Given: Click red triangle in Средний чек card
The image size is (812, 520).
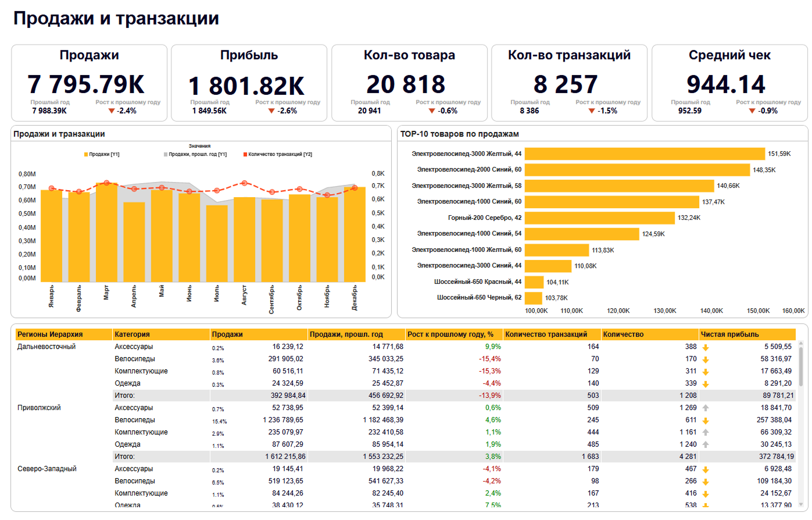Looking at the screenshot, I should pyautogui.click(x=752, y=111).
